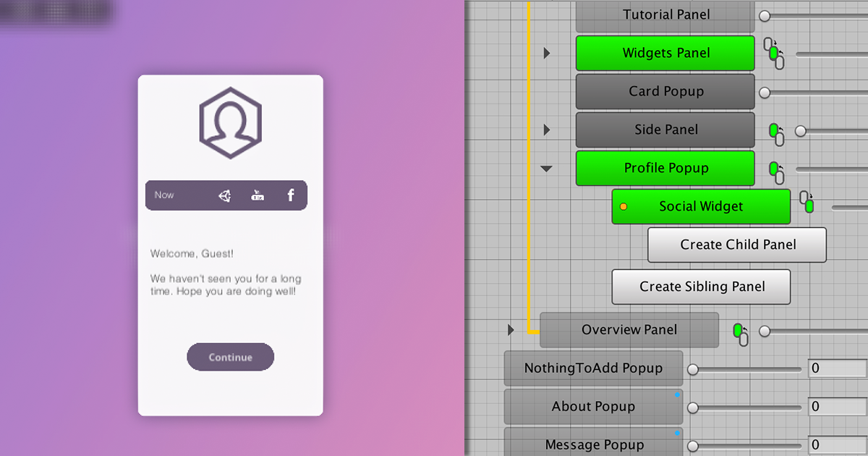Click the Unity logo icon in the share bar
The image size is (868, 456).
click(224, 195)
